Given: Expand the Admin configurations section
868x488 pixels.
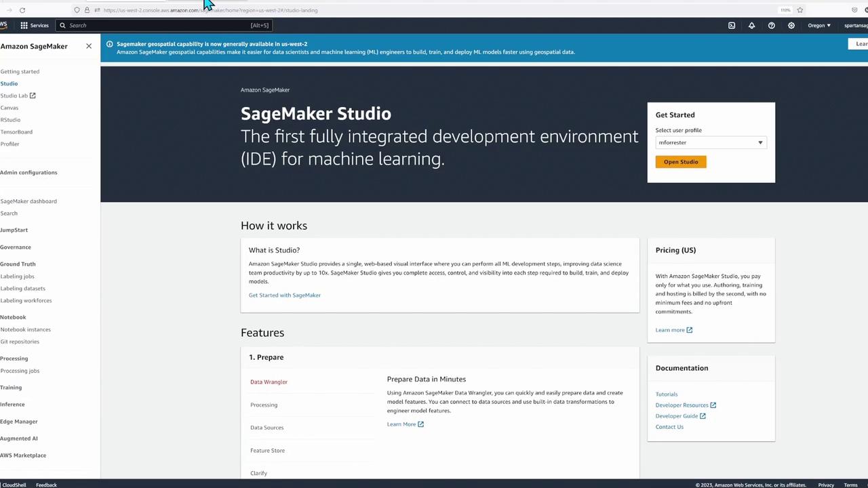Looking at the screenshot, I should tap(28, 172).
